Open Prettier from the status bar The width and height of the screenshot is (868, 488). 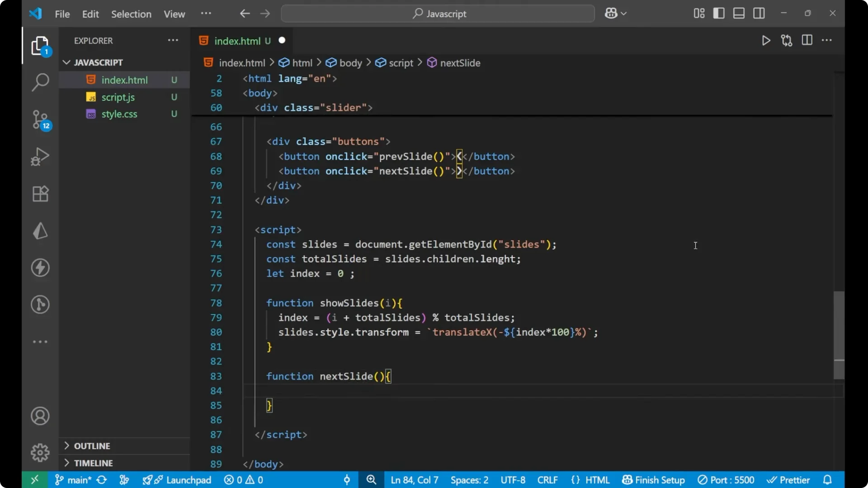tap(789, 480)
